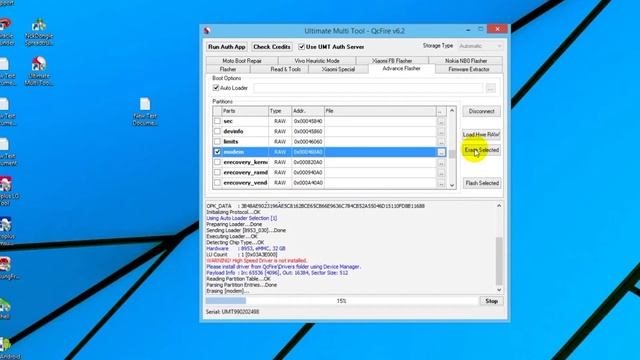Switch to the Flasher tab
640x360 pixels.
(x=228, y=69)
